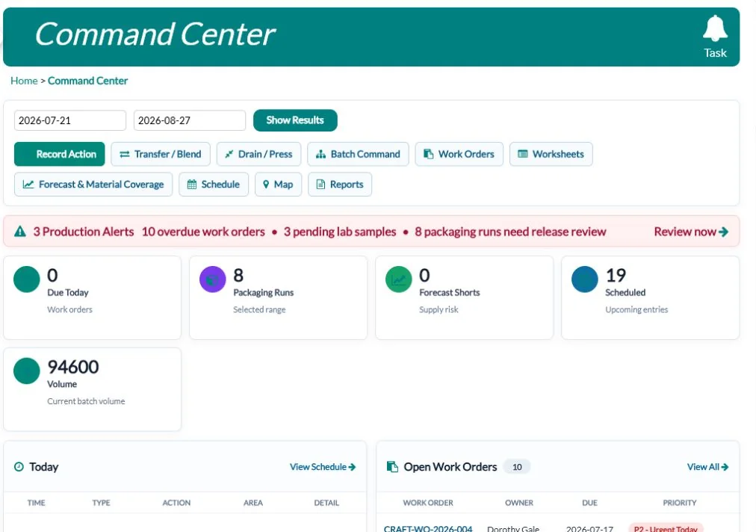Click 'Dorothy Gale' owner cell

513,528
